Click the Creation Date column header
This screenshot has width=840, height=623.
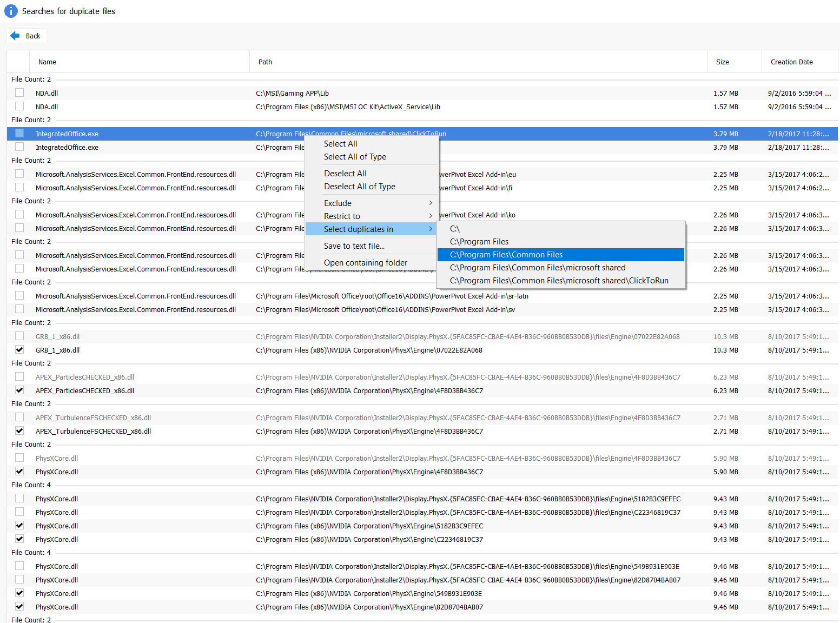(791, 62)
